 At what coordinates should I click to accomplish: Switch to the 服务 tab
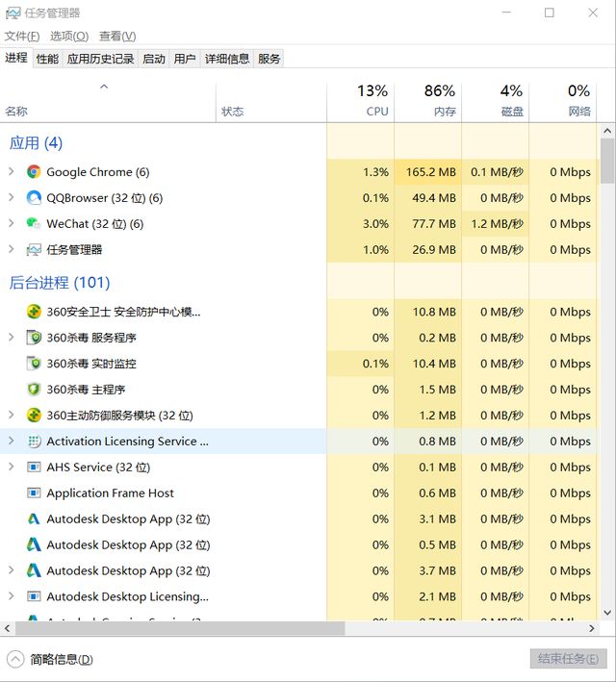(x=269, y=59)
